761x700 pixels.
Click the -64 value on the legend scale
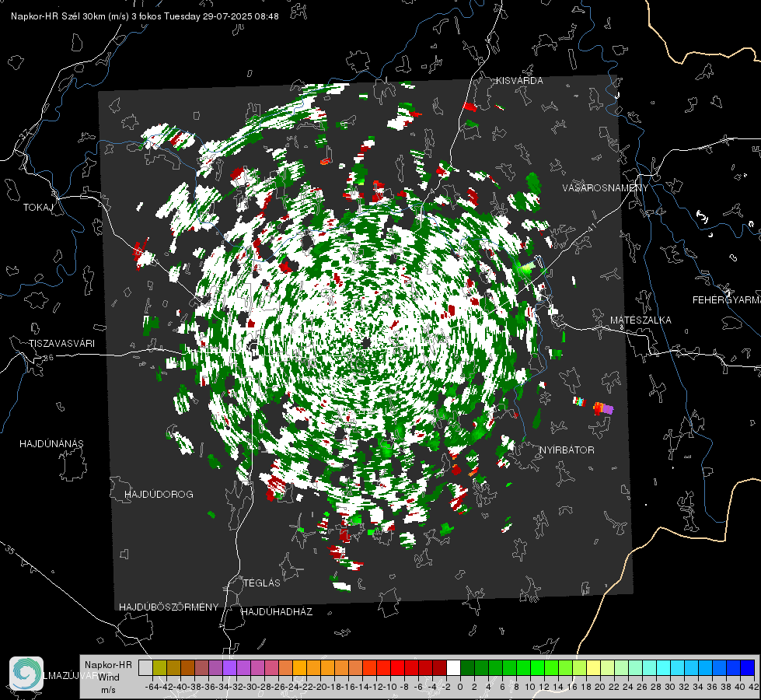click(x=152, y=687)
